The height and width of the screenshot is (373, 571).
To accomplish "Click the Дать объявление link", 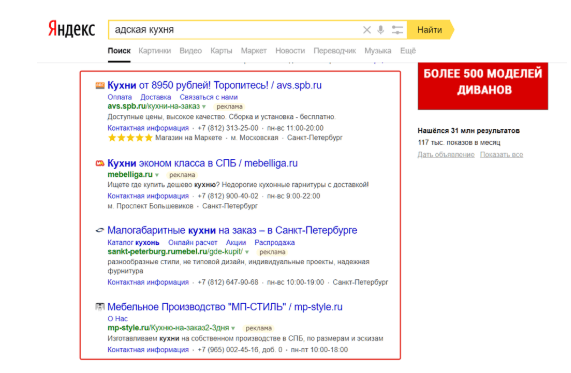I will point(446,154).
